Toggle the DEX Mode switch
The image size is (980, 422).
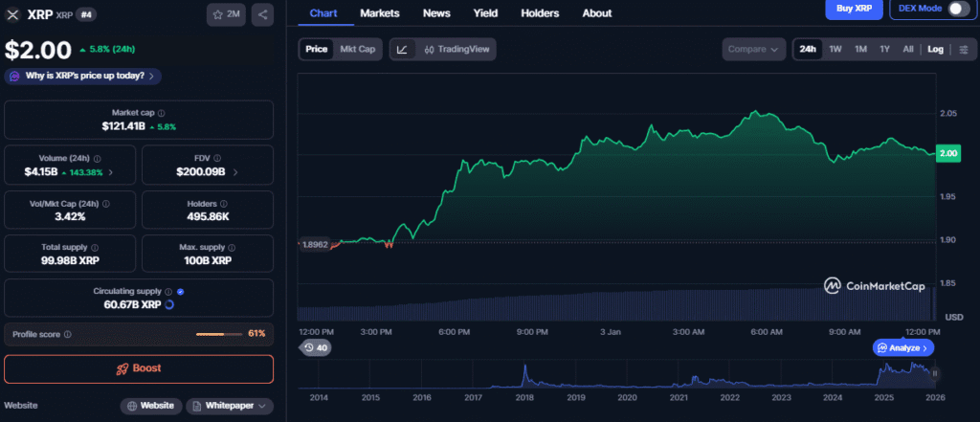[x=957, y=9]
